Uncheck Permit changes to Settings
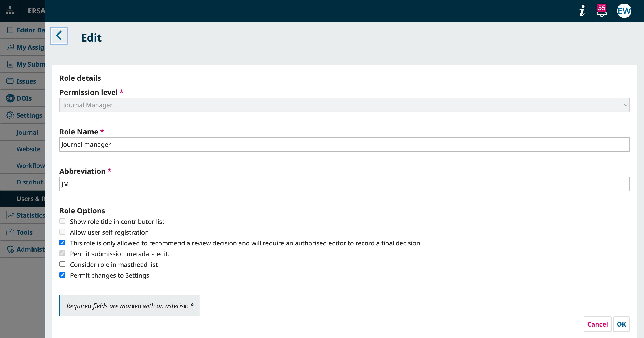The image size is (644, 338). click(x=62, y=275)
